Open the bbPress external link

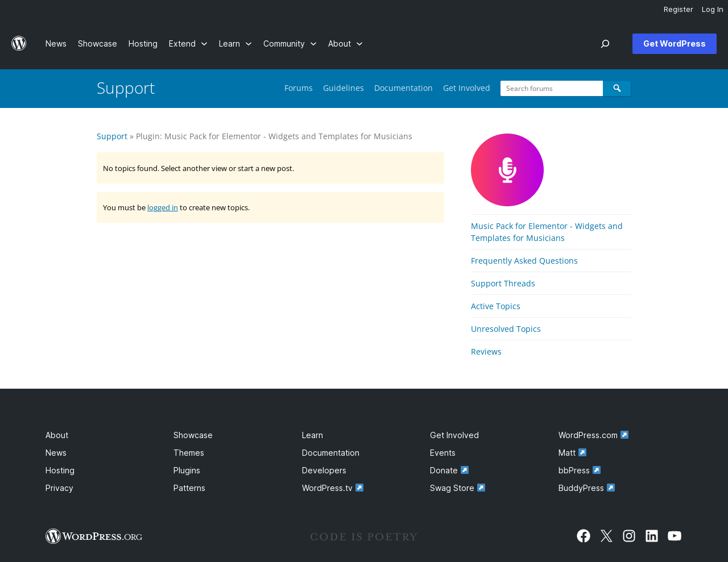coord(580,471)
